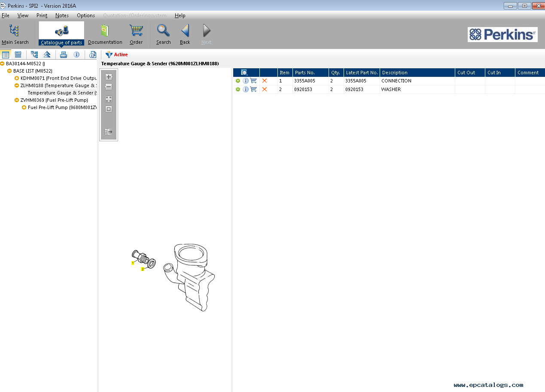Image resolution: width=545 pixels, height=392 pixels.
Task: Click the single-square fit diagram button
Action: click(x=109, y=109)
